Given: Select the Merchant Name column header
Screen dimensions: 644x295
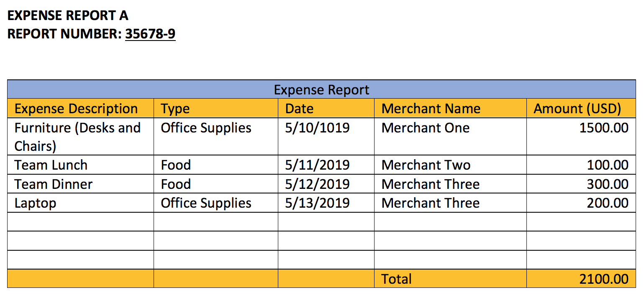Looking at the screenshot, I should coord(450,109).
